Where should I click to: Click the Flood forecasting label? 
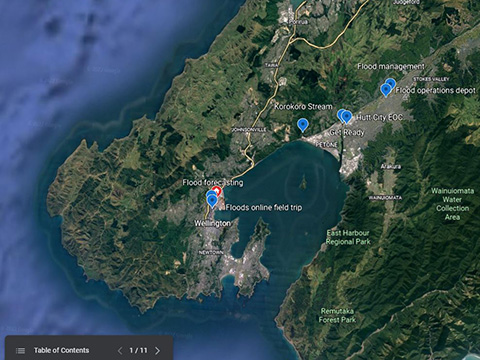coord(213,183)
